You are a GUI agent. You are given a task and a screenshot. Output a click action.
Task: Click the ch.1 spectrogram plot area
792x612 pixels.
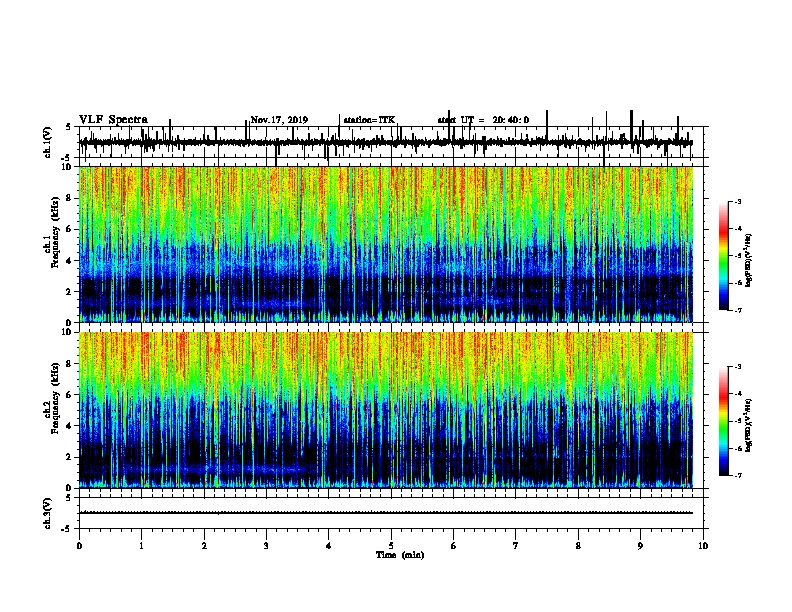click(x=386, y=244)
